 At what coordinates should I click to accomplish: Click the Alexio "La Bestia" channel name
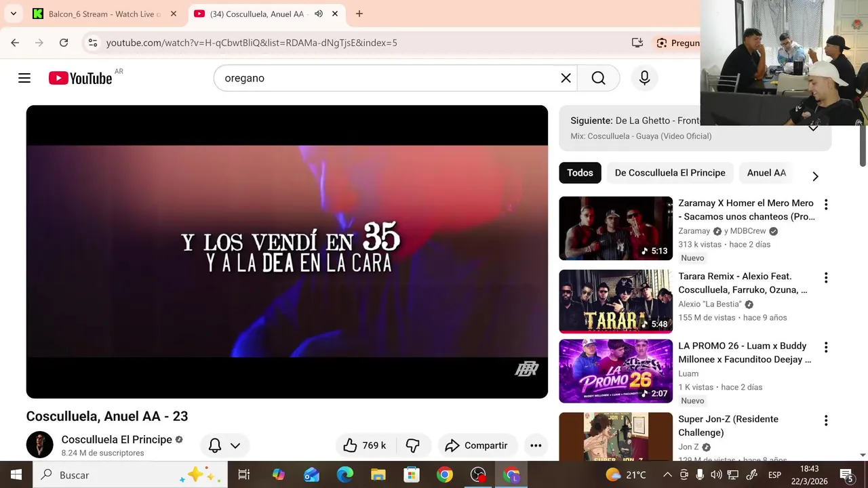coord(709,304)
